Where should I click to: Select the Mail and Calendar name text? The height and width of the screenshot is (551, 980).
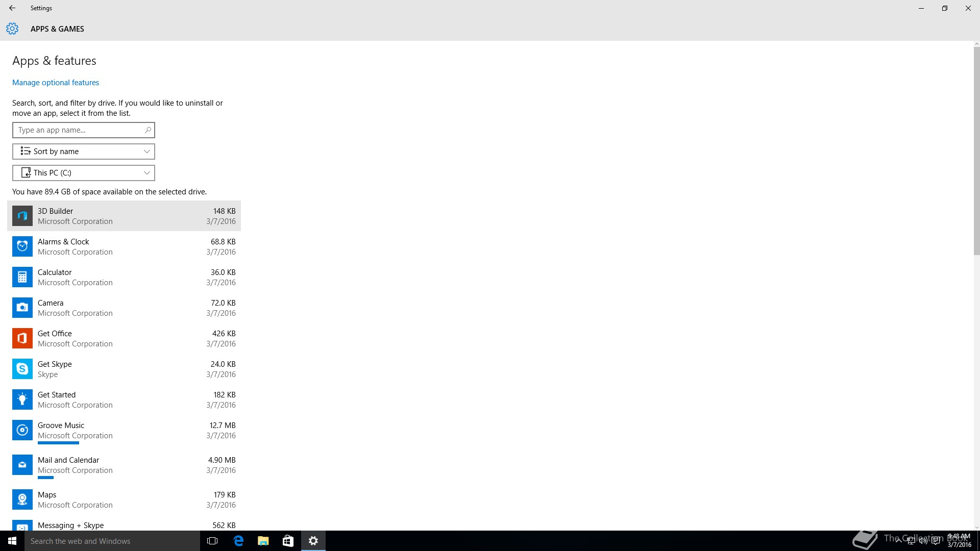[68, 460]
